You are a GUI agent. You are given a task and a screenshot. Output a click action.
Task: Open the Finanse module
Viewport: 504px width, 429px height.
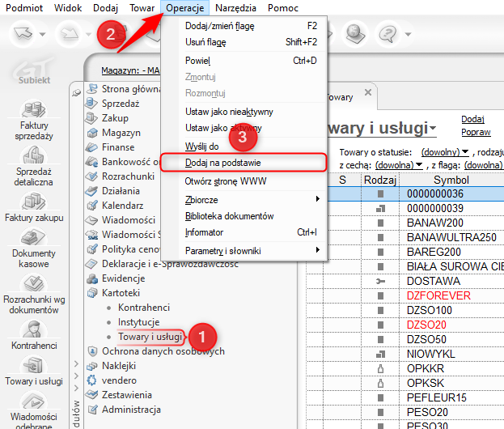pos(118,147)
